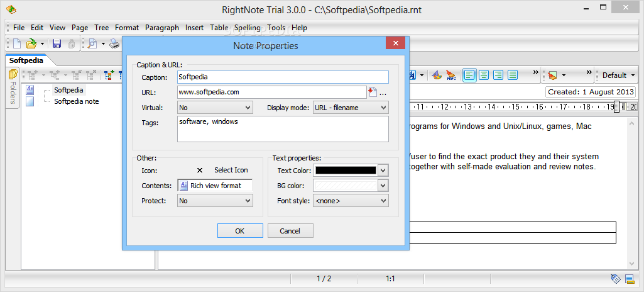644x292 pixels.
Task: Click the black Text Color swatch
Action: coord(346,171)
